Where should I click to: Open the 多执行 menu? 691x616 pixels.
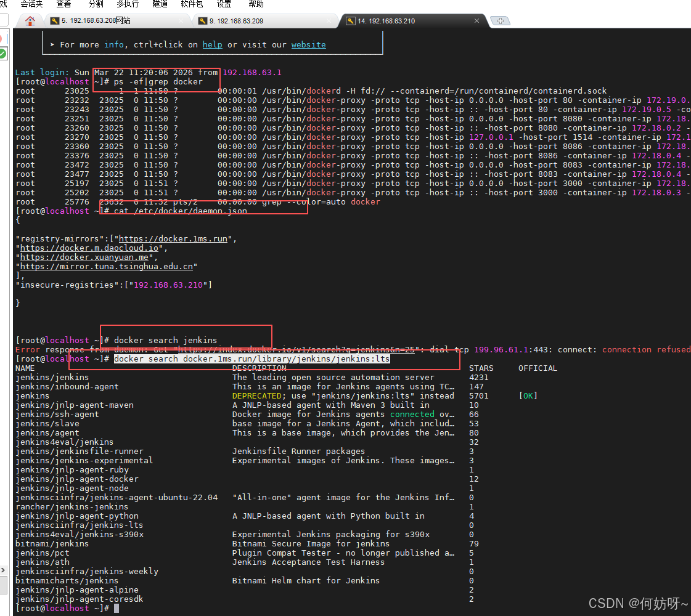click(128, 4)
